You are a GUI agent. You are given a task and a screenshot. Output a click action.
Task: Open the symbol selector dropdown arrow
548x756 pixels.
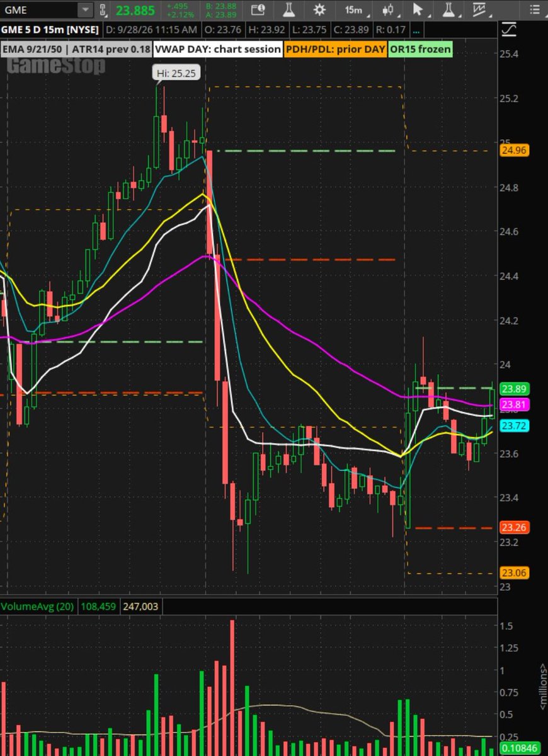[85, 9]
